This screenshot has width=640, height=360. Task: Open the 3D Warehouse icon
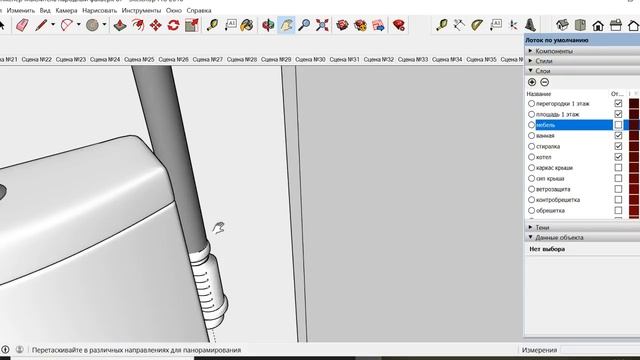point(342,25)
